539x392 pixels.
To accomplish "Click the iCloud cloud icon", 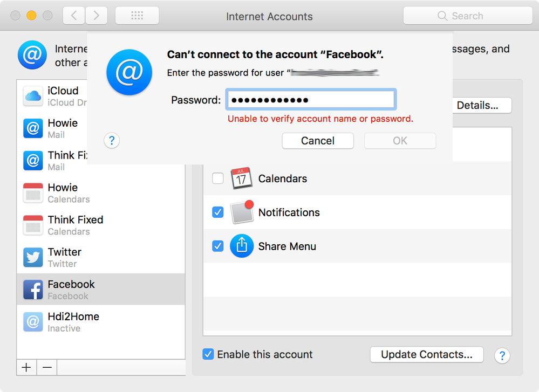I will 33,96.
